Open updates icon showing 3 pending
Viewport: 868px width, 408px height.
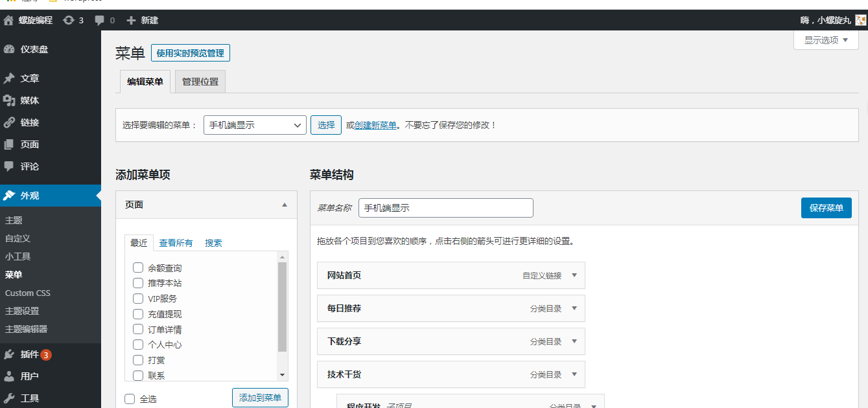(69, 21)
